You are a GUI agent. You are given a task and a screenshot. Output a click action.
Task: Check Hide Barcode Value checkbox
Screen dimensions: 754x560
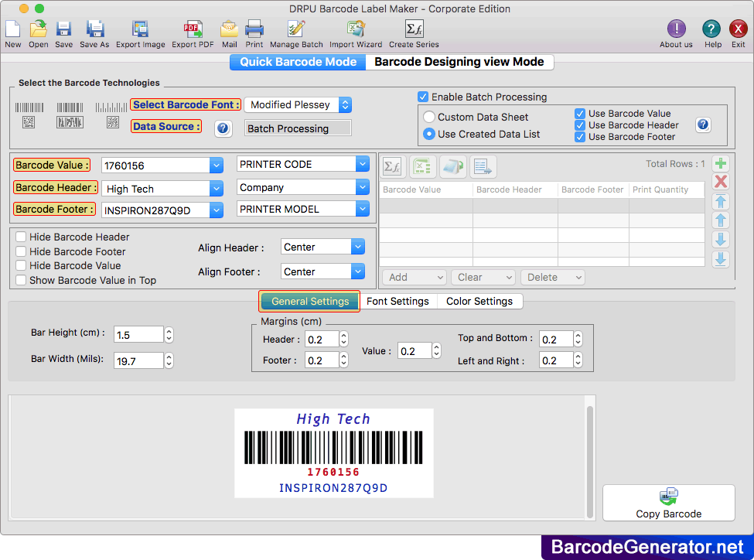21,265
